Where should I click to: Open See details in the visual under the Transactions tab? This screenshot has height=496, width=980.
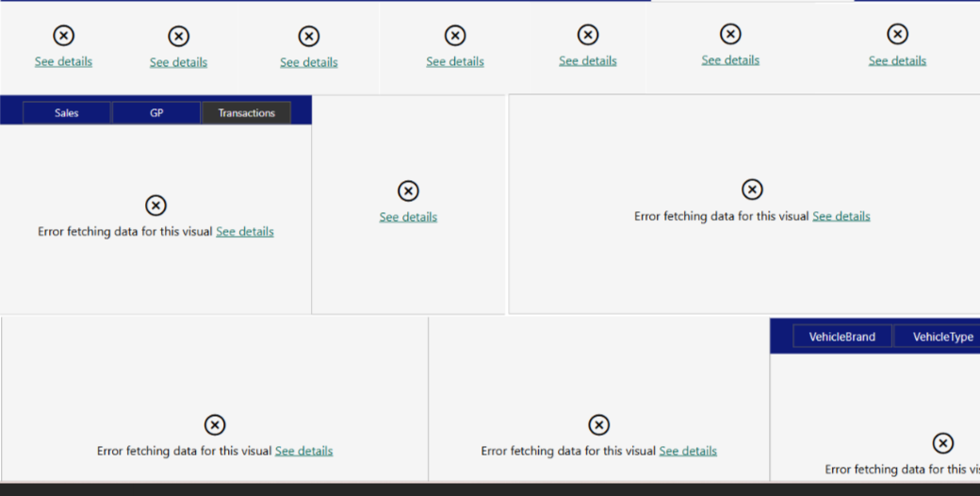pyautogui.click(x=245, y=231)
